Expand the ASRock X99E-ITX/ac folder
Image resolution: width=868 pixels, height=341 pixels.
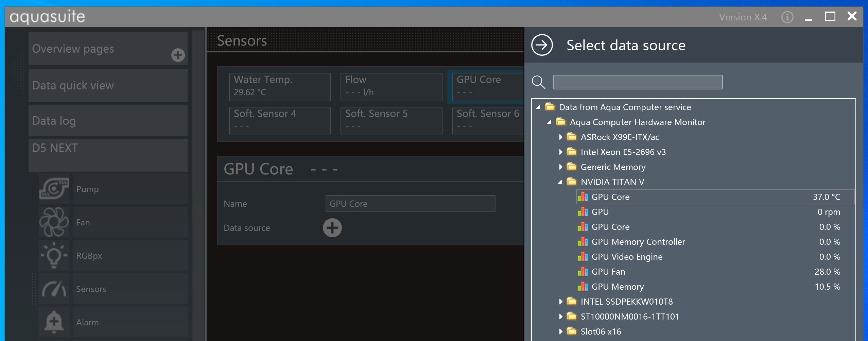click(561, 137)
